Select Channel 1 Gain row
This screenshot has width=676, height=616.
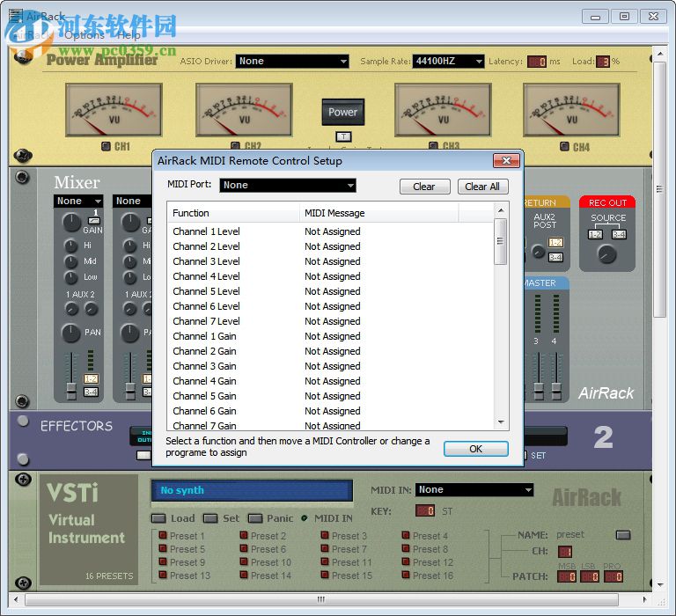[330, 336]
